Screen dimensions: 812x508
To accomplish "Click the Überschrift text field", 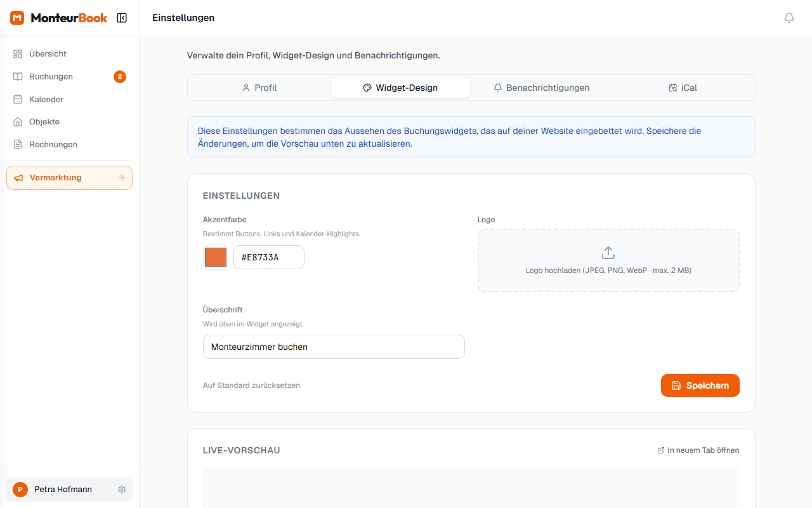I will point(334,347).
